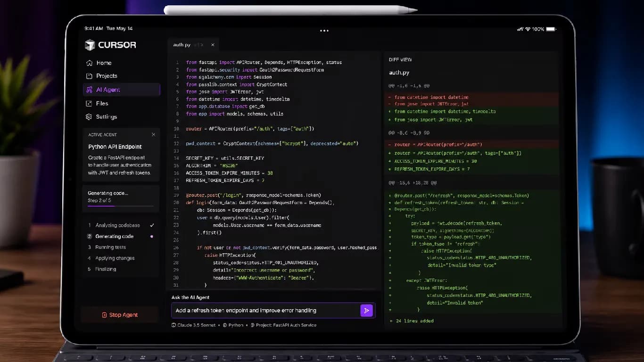Tap the Wi-Fi icon in status bar
The height and width of the screenshot is (362, 644).
pos(528,29)
